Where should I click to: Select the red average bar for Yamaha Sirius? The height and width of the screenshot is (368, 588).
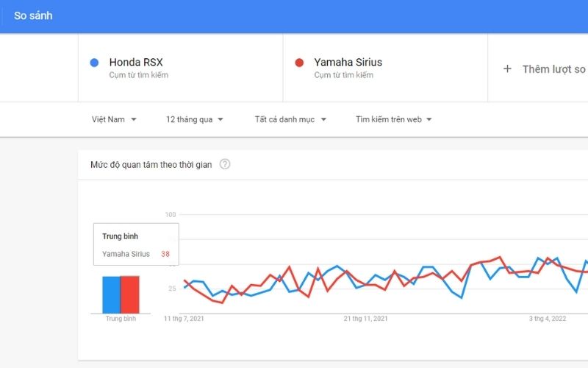coord(129,294)
